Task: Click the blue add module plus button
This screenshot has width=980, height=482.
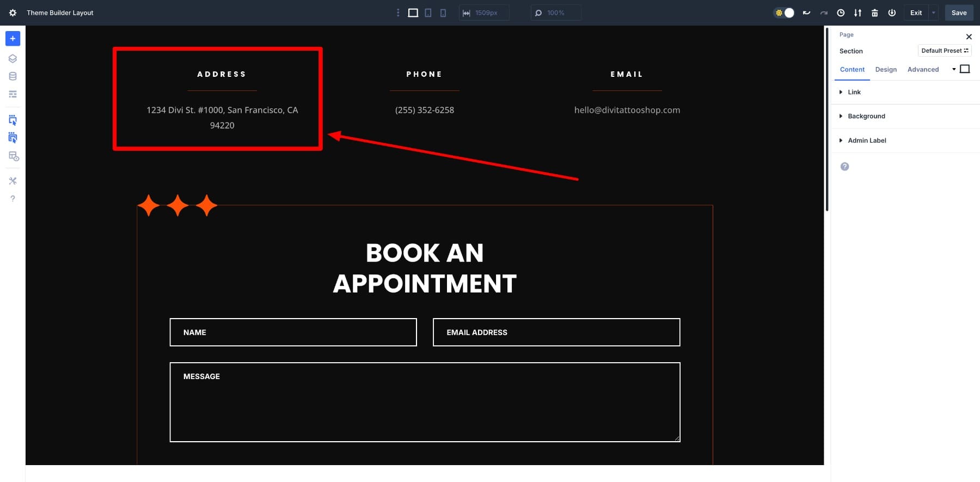Action: 13,39
